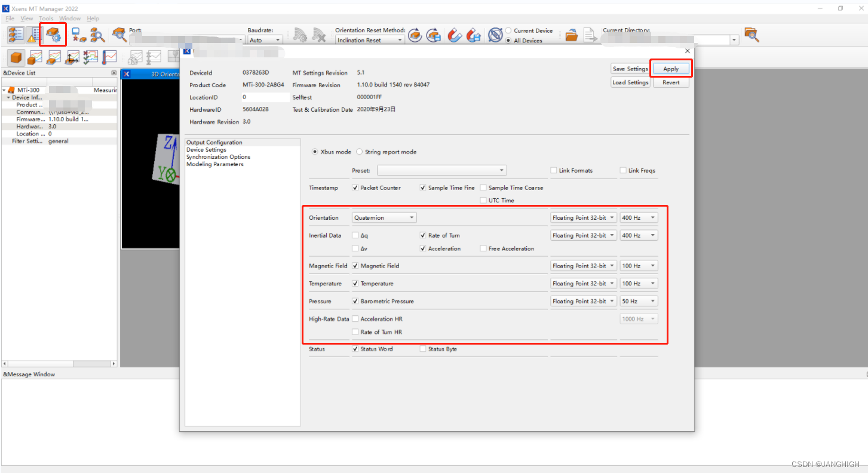Click the LocationID input field
The height and width of the screenshot is (473, 868).
[x=265, y=97]
